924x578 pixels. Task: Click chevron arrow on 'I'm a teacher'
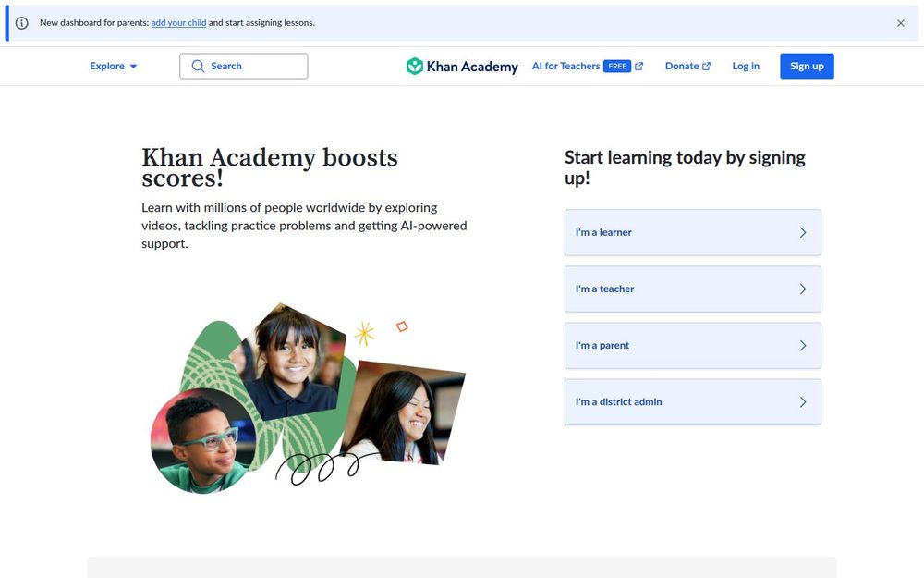pos(803,289)
